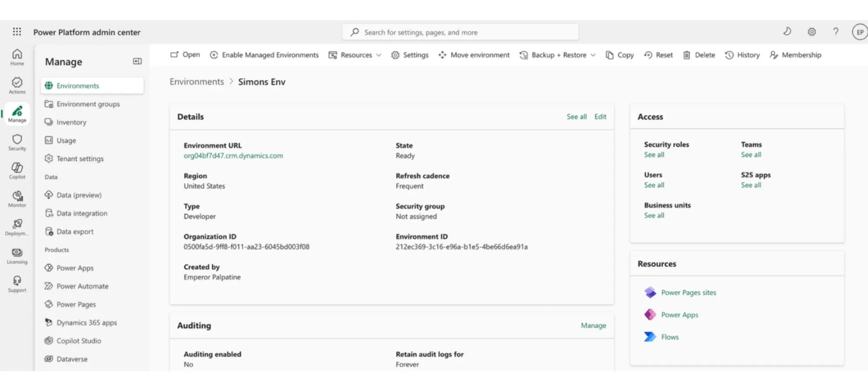
Task: Open Actions in the left rail
Action: tap(17, 86)
